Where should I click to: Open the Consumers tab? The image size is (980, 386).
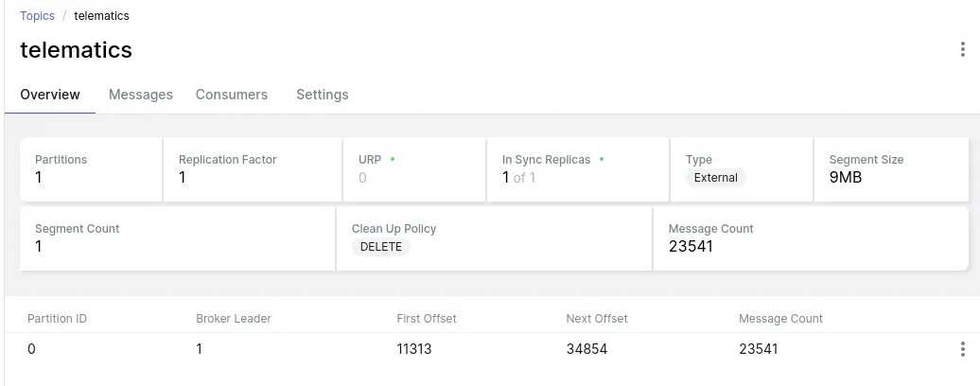click(232, 95)
